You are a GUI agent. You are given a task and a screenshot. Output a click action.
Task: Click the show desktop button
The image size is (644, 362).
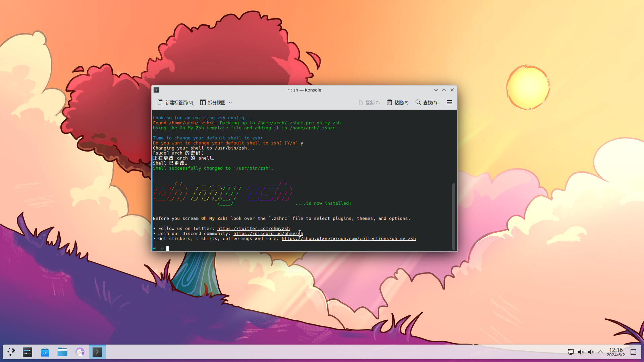click(633, 352)
